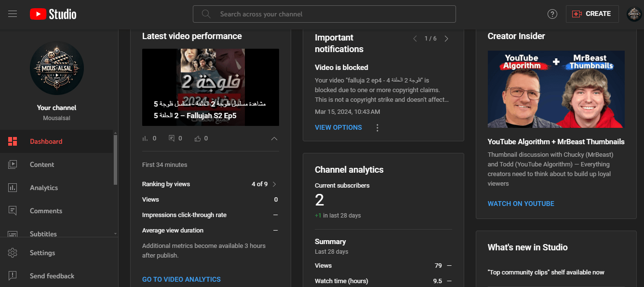The image size is (644, 287).
Task: Click the 'Video is blocked' notification title
Action: point(341,68)
